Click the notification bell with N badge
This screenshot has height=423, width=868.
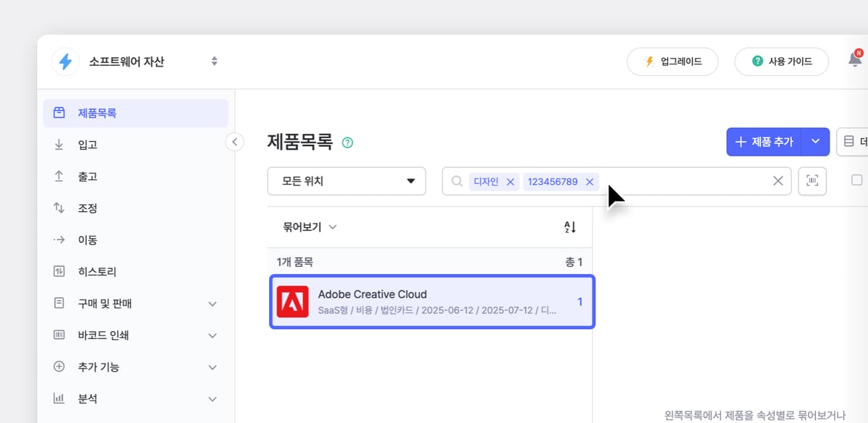coord(854,61)
